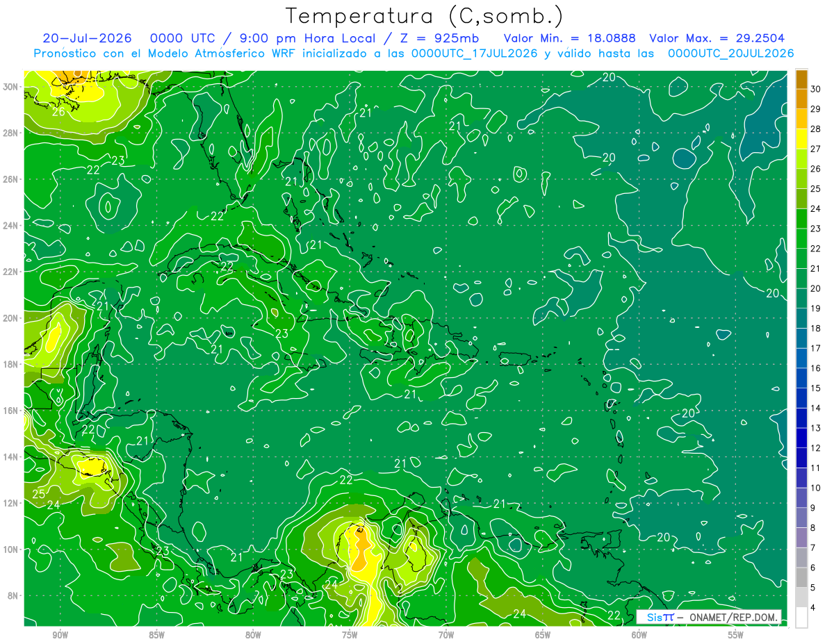Click the legend swatch between 21 and 22
Screen dimensions: 834x644
click(801, 258)
